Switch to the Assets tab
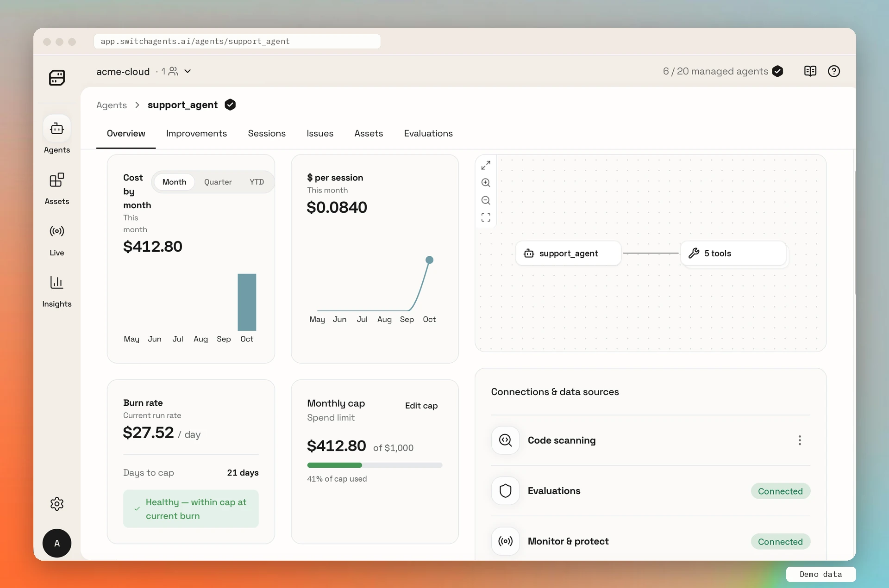 (369, 134)
